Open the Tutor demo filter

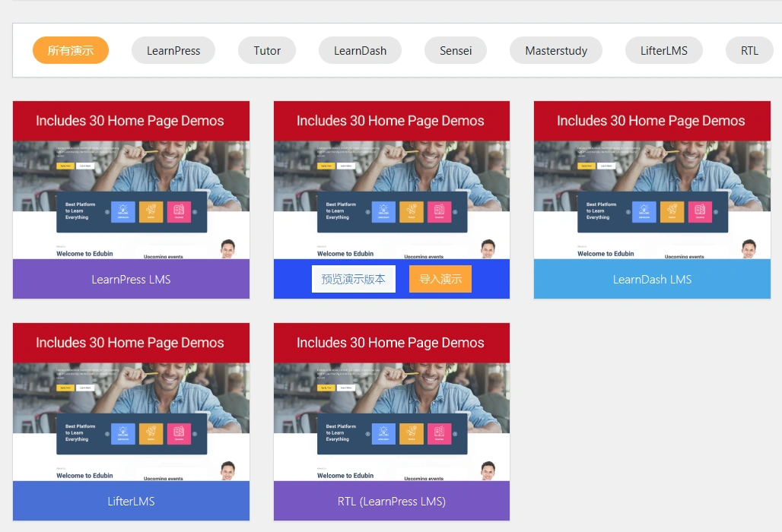(x=266, y=50)
